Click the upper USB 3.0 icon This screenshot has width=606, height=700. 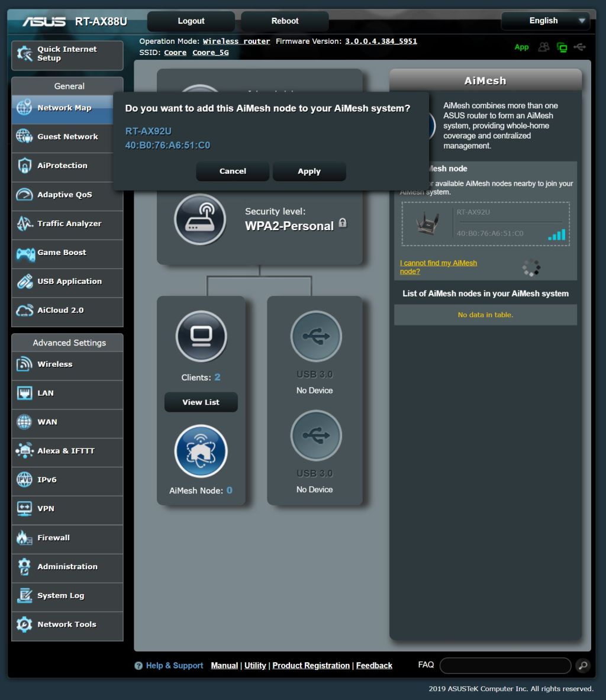pos(316,336)
